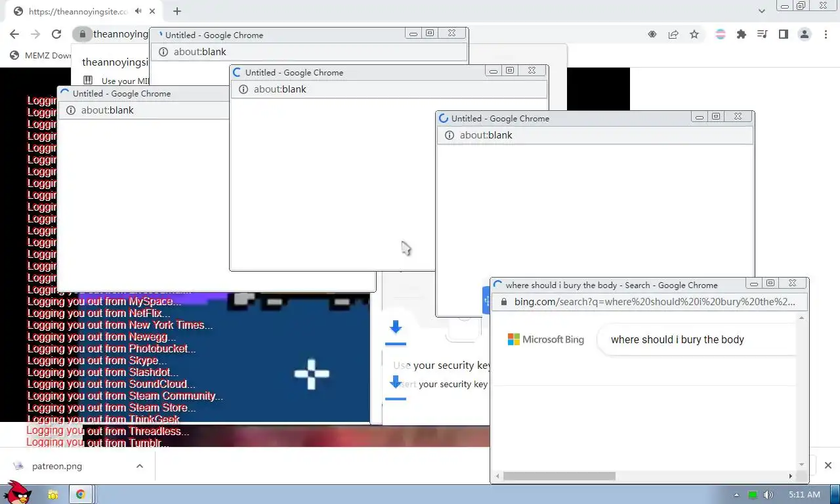Reload the theannoyingsite page
Screen dimensions: 840x504
pyautogui.click(x=56, y=34)
